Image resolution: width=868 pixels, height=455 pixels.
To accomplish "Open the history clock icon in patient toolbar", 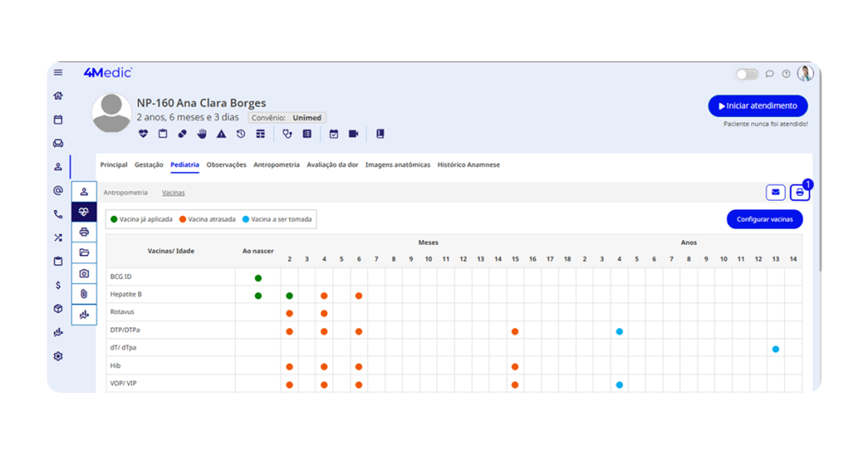I will coord(241,134).
